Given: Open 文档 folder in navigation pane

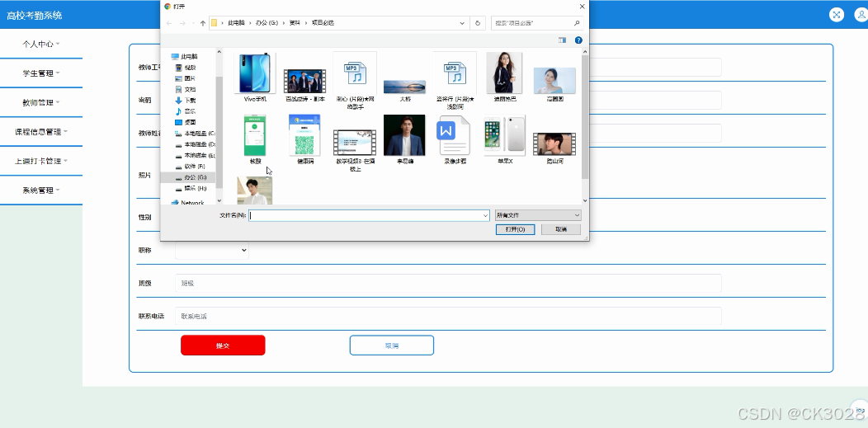Looking at the screenshot, I should (186, 90).
